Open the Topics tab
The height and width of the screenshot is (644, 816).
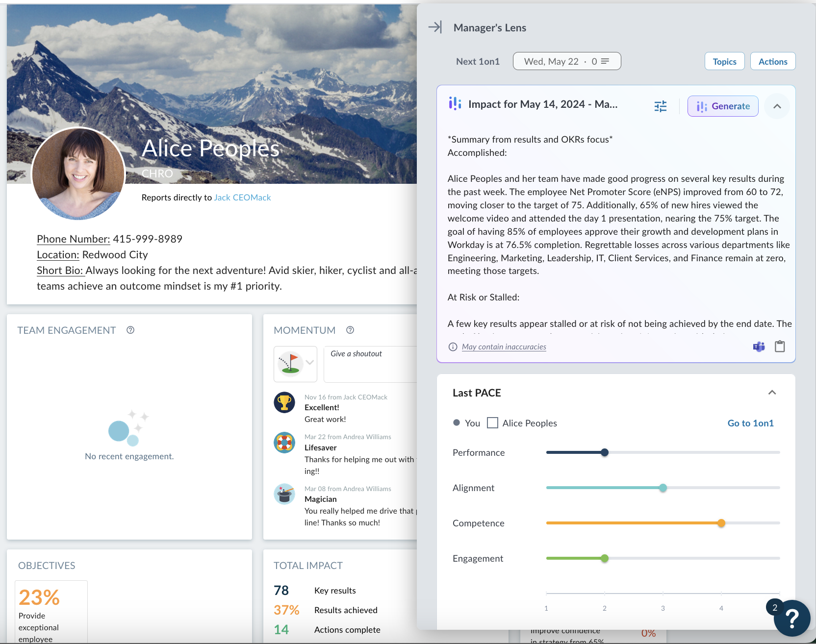[725, 61]
